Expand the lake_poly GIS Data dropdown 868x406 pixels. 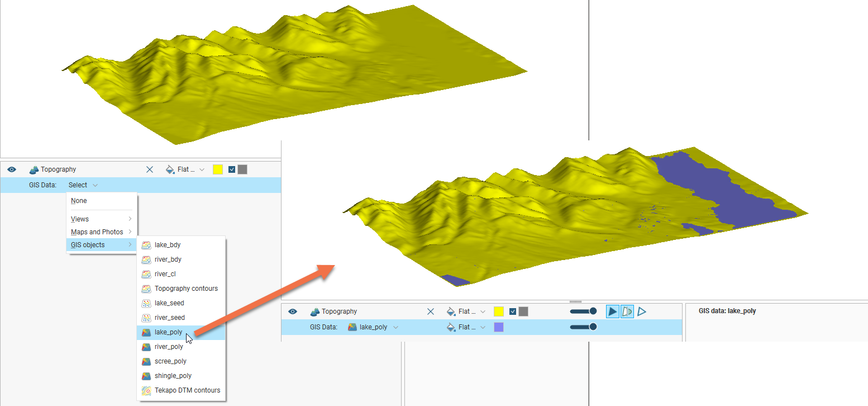pos(395,327)
